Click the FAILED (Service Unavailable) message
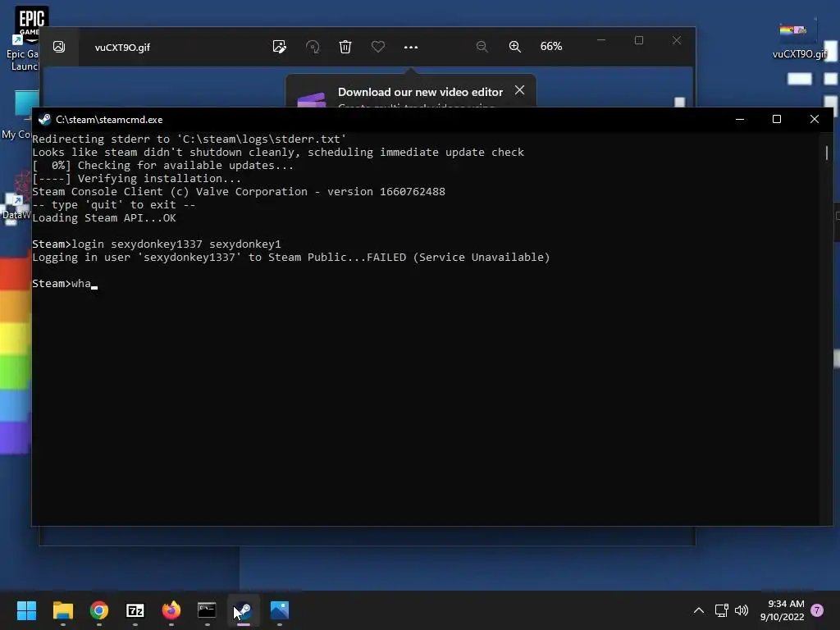 pyautogui.click(x=459, y=257)
